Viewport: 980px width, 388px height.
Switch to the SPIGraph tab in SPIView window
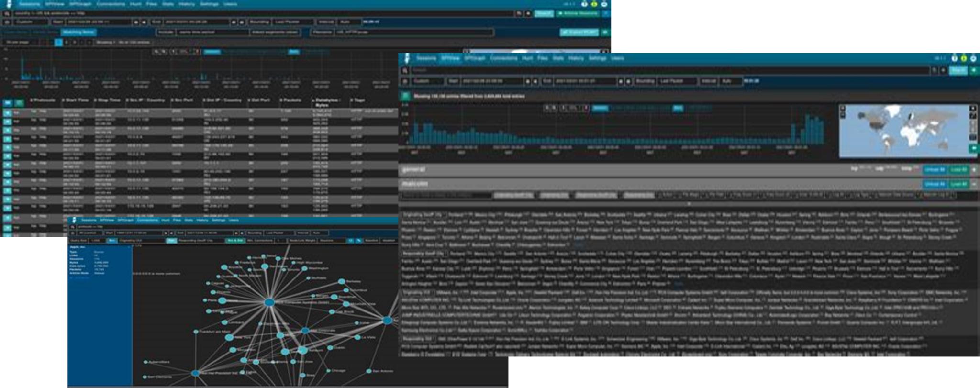pyautogui.click(x=475, y=58)
